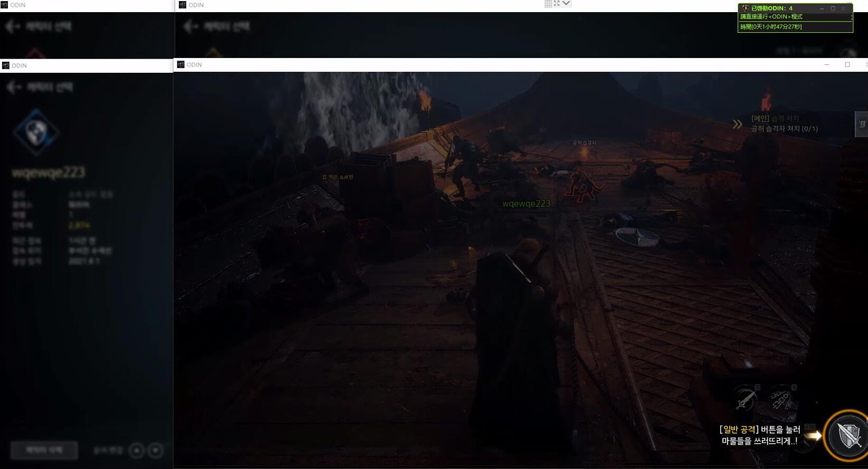Target the red void raider enemy
The image size is (868, 469).
coord(583,186)
